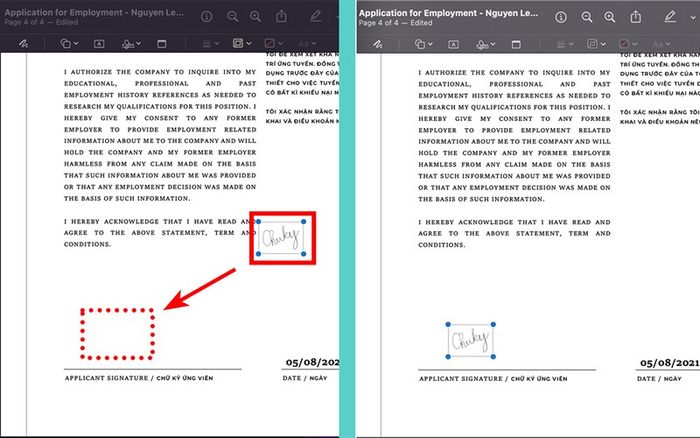
Task: Click the left window document title
Action: (94, 13)
